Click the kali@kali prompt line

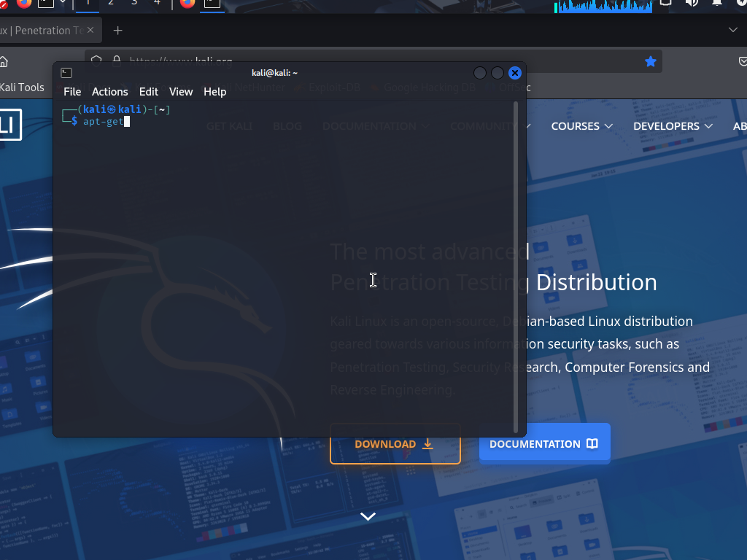117,110
